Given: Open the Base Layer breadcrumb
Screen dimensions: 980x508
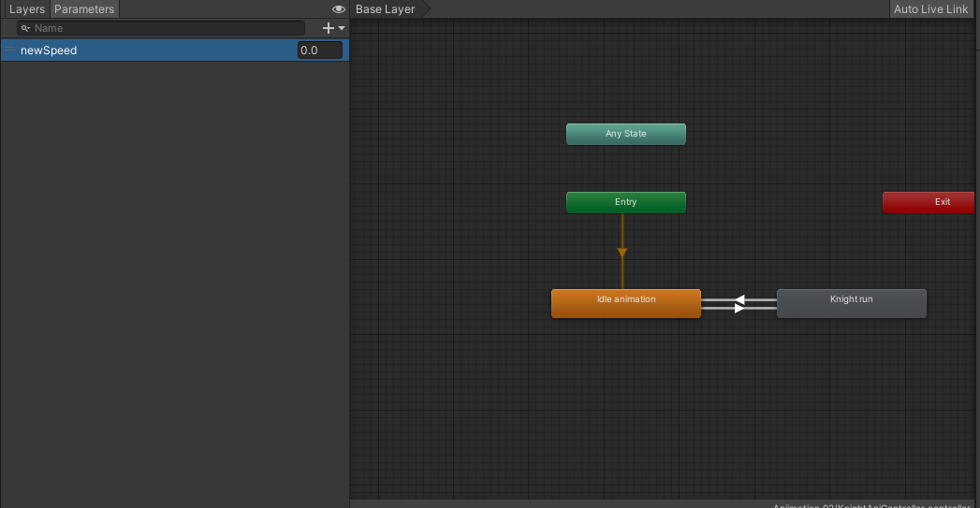Looking at the screenshot, I should 385,9.
